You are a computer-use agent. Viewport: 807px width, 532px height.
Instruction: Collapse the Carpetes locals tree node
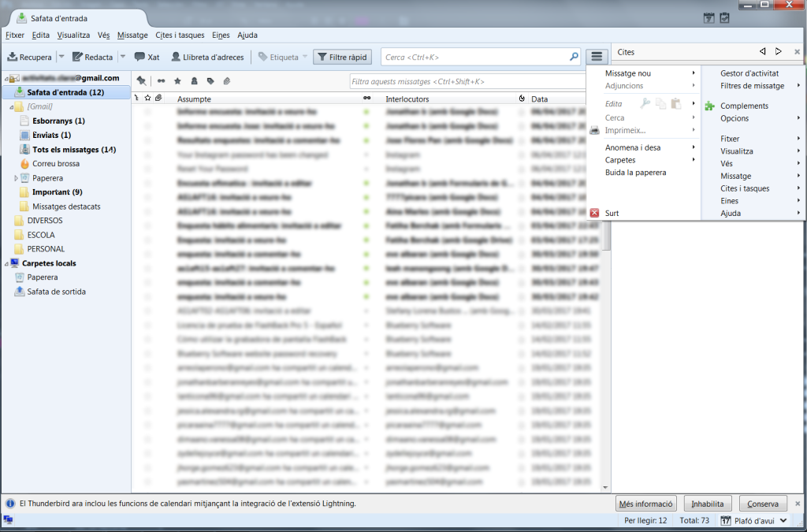pyautogui.click(x=6, y=263)
